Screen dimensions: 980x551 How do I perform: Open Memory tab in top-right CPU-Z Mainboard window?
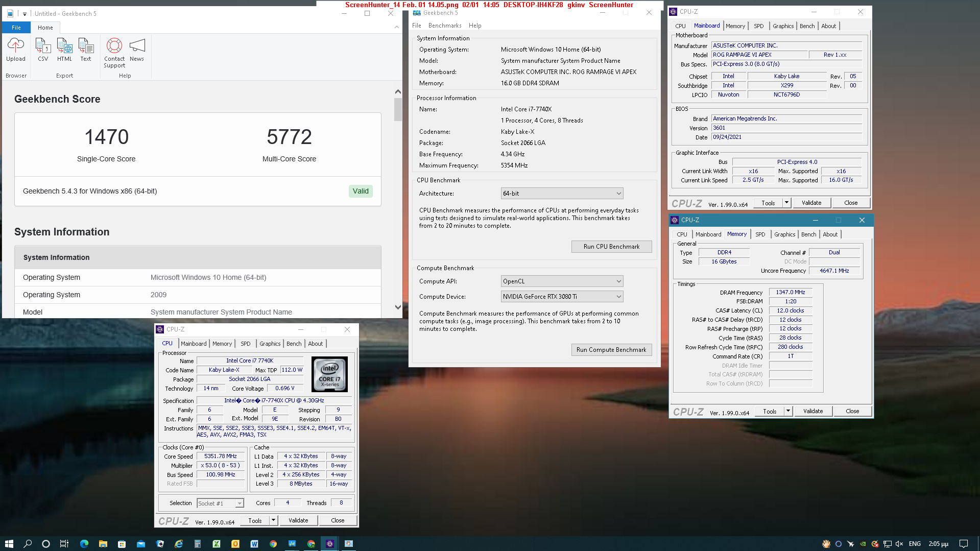point(735,26)
